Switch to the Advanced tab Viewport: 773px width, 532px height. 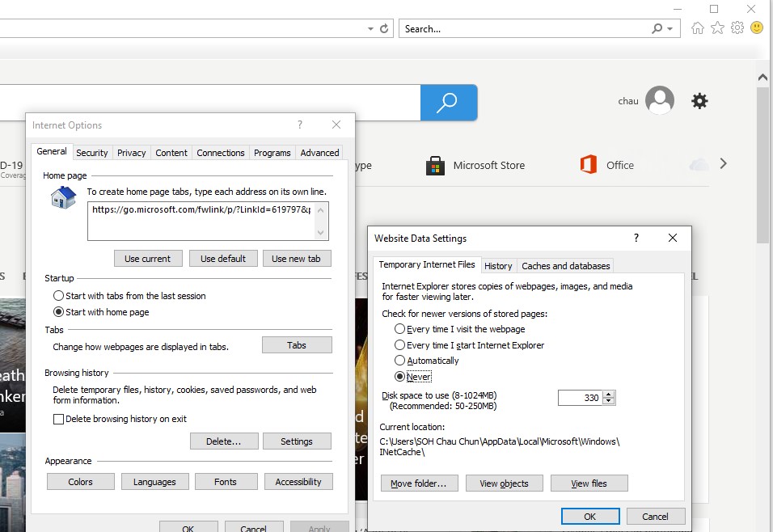tap(319, 153)
